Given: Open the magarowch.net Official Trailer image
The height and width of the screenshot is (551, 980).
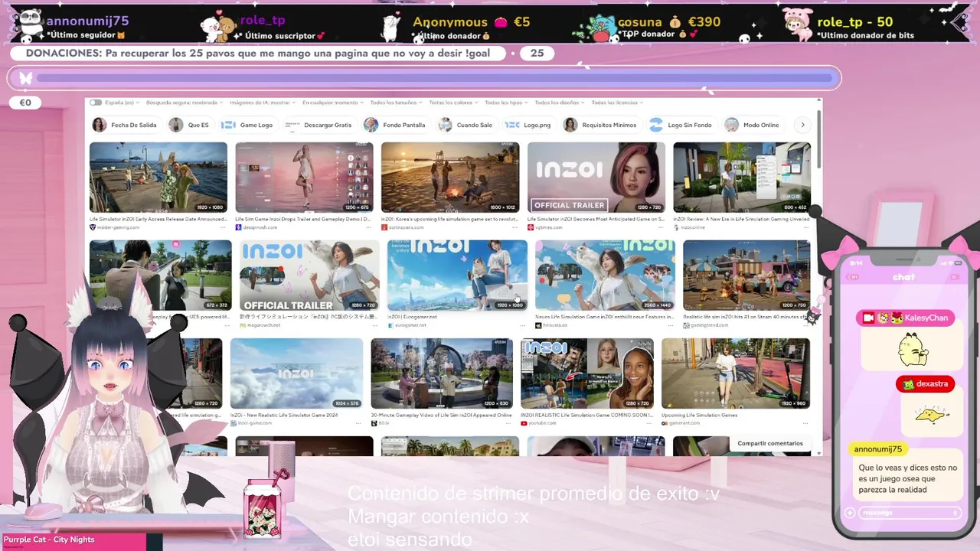Looking at the screenshot, I should point(309,275).
